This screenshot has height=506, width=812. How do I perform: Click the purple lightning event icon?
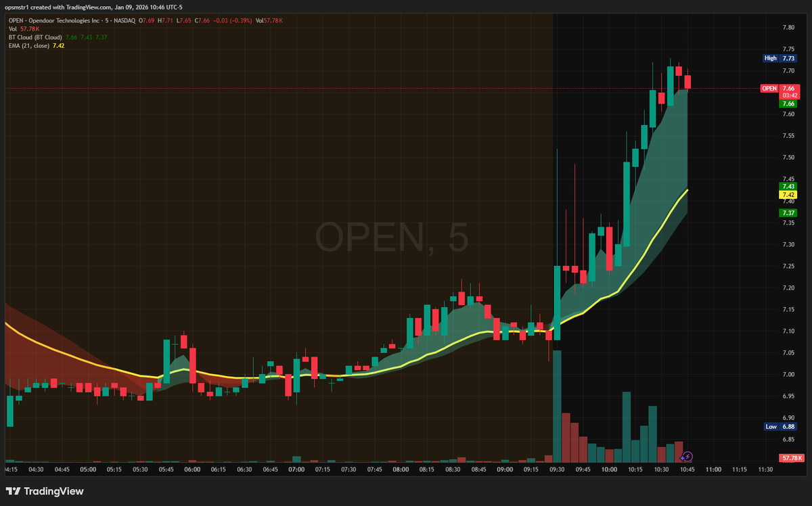687,457
